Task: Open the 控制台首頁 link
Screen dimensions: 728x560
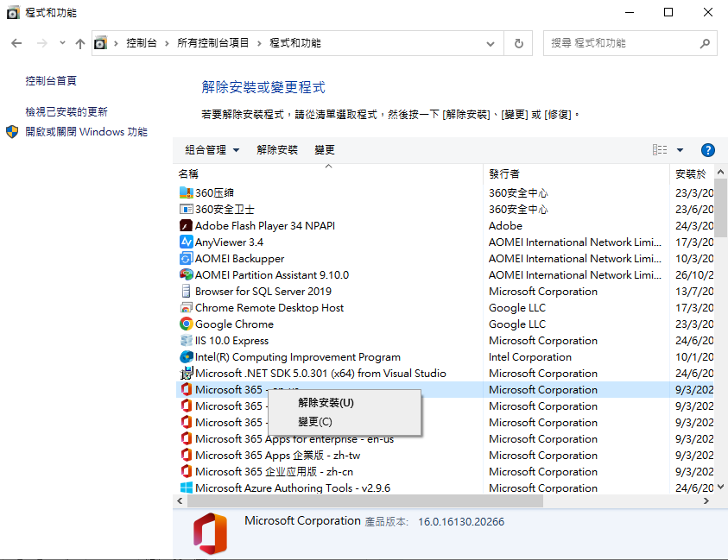Action: coord(51,81)
